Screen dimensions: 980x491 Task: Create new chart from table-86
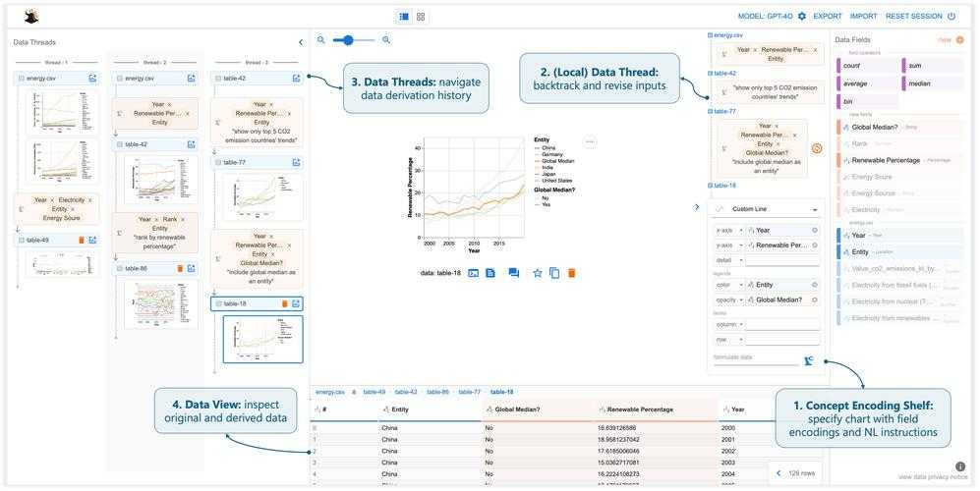192,268
